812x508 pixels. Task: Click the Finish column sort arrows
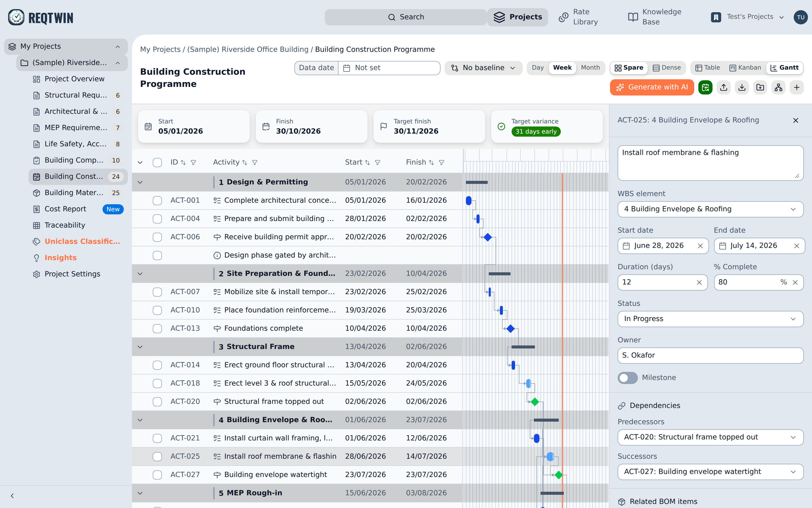click(431, 163)
